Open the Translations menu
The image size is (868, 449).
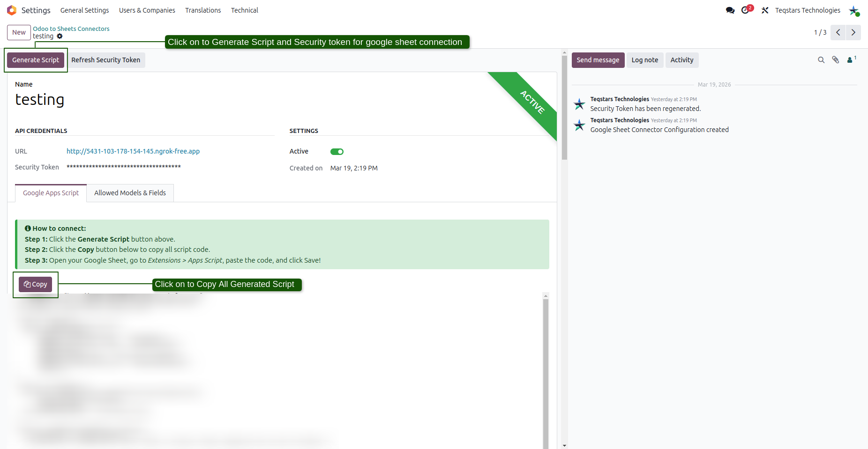(x=203, y=10)
